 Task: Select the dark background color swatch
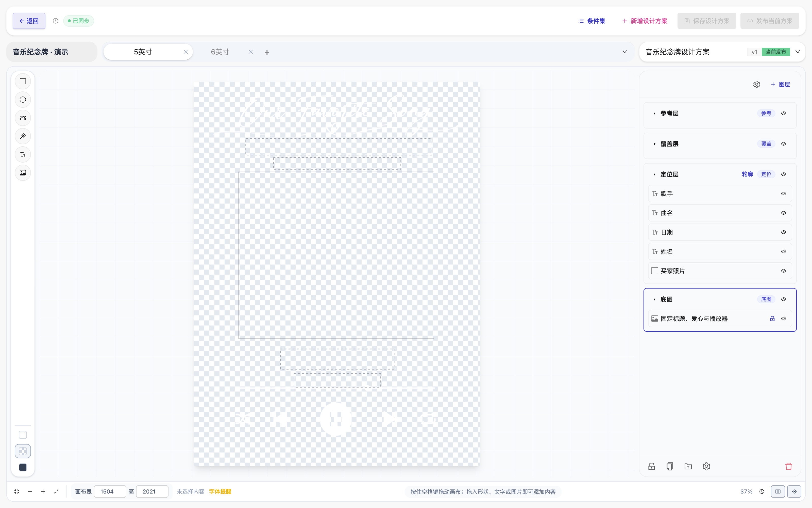tap(23, 467)
